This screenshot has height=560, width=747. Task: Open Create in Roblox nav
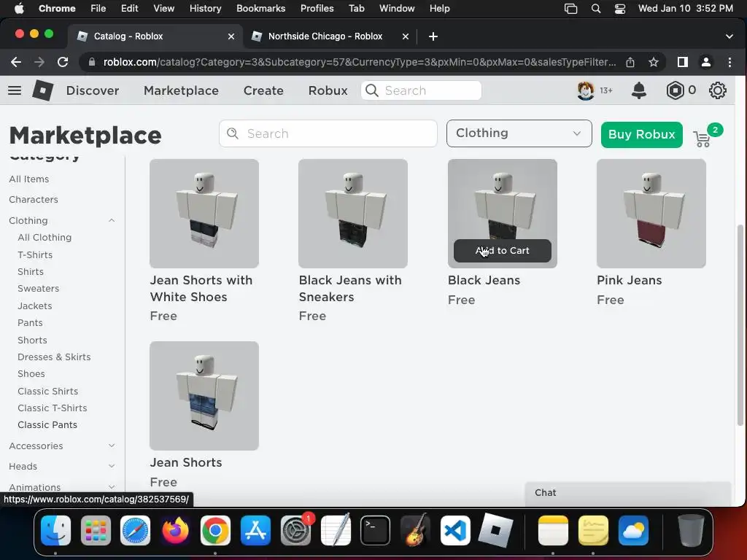pyautogui.click(x=263, y=90)
